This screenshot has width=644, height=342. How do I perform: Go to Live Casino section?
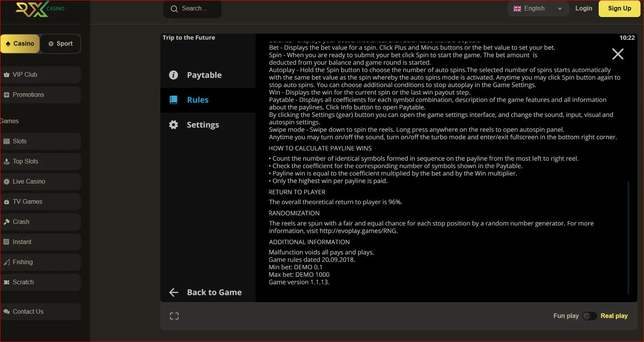(41, 182)
